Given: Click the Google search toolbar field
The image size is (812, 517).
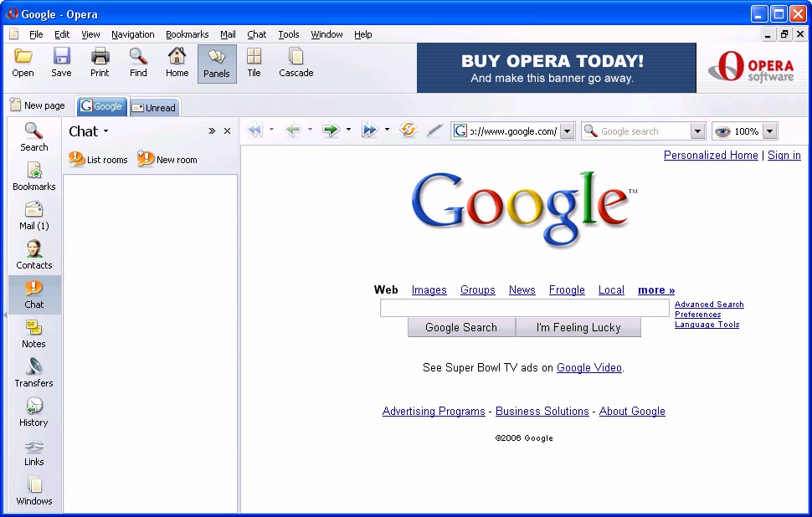Looking at the screenshot, I should (x=645, y=131).
